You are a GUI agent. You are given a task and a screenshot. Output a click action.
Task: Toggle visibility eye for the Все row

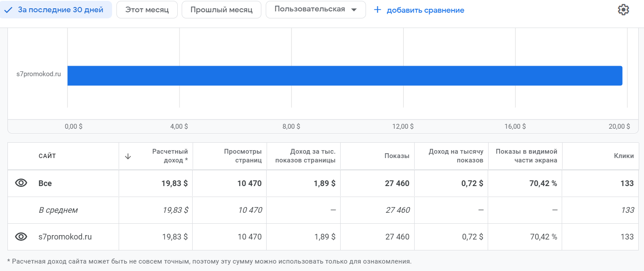point(21,183)
